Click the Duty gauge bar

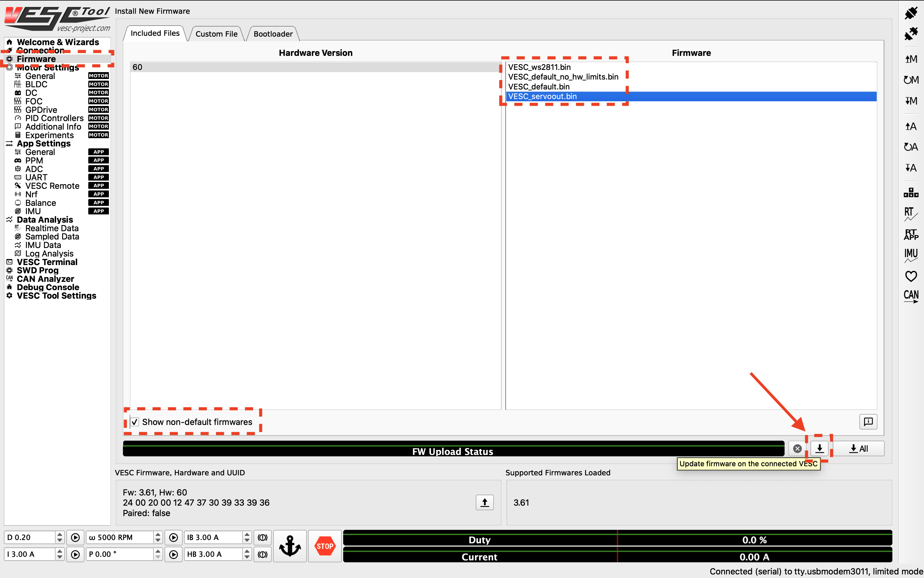pos(617,538)
